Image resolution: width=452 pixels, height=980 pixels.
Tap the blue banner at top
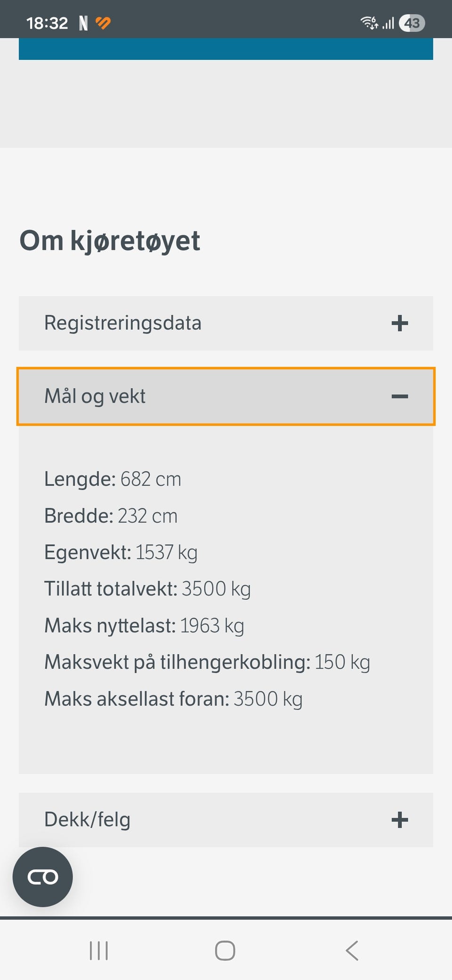[x=226, y=49]
